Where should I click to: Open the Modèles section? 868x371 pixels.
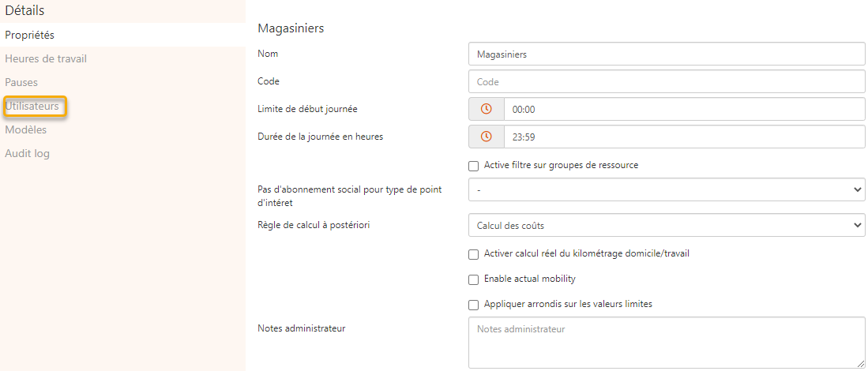[26, 129]
